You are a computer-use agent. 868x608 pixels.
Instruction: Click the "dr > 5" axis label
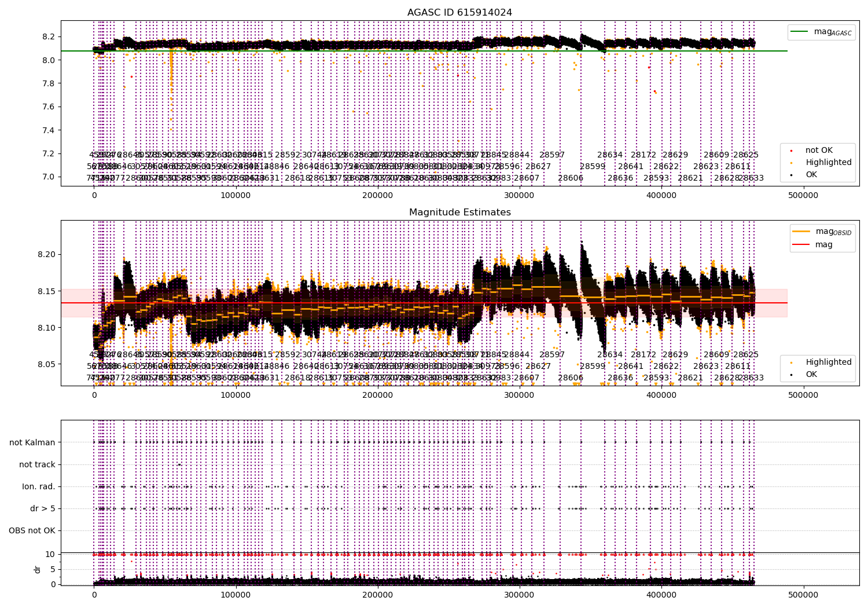(43, 508)
